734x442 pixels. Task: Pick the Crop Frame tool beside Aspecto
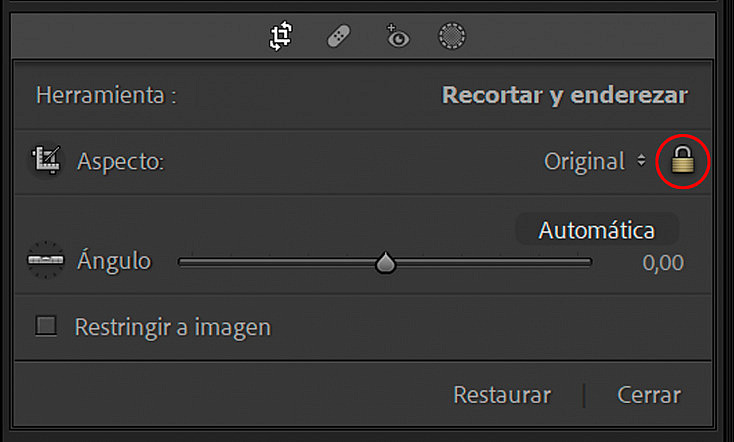pos(46,161)
